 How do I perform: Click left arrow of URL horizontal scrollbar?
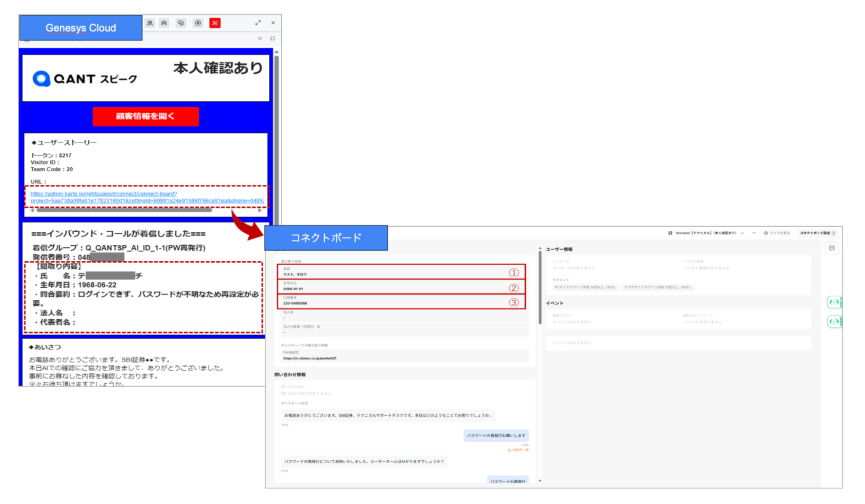tap(32, 210)
